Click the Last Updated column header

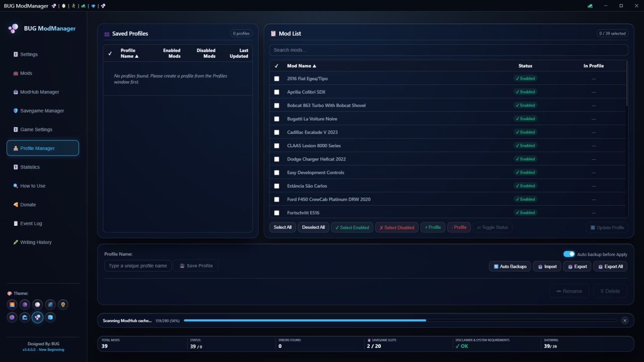point(239,53)
